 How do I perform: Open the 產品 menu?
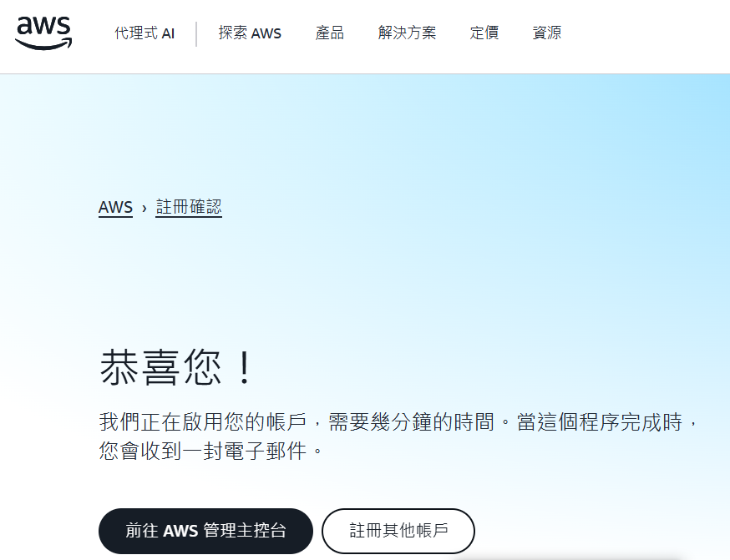tap(330, 33)
